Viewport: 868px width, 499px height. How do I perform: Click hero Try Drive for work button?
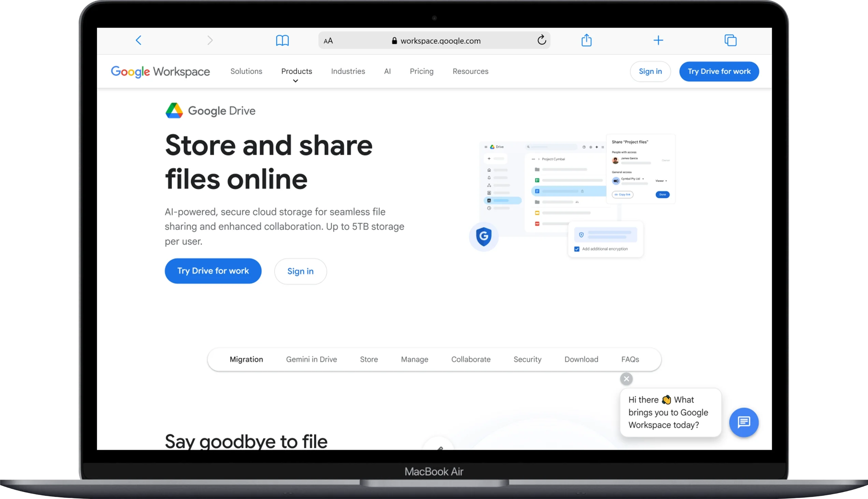pos(213,271)
